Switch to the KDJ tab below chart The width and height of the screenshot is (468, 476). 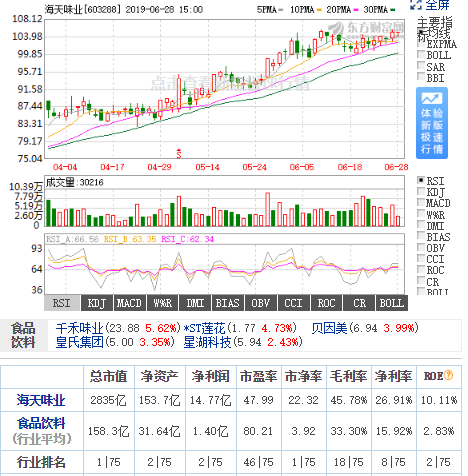pyautogui.click(x=97, y=303)
